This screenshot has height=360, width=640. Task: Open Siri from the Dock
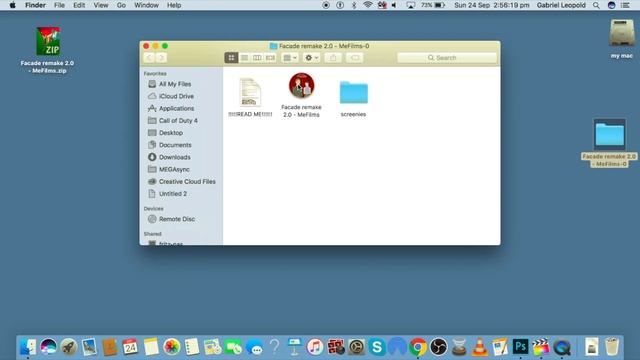[48, 347]
